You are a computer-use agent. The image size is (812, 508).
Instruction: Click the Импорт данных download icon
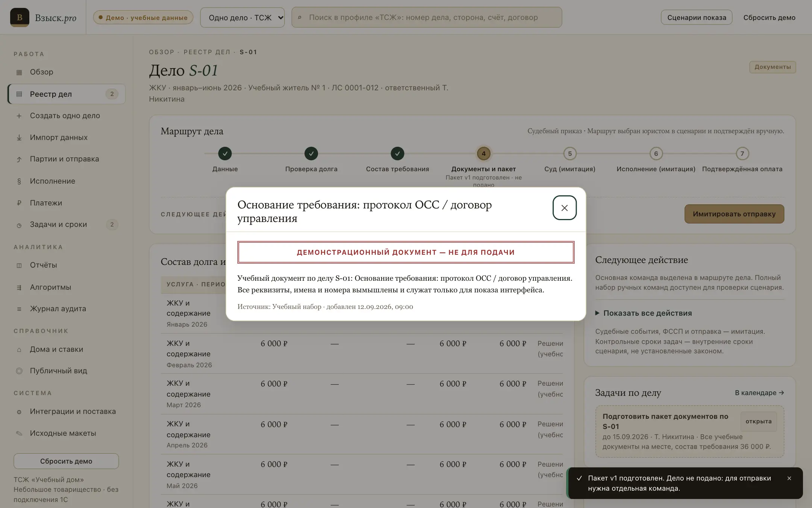pyautogui.click(x=19, y=138)
